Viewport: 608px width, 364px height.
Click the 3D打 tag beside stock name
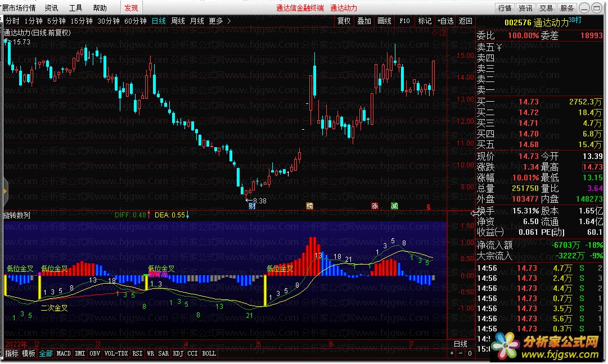(x=575, y=20)
